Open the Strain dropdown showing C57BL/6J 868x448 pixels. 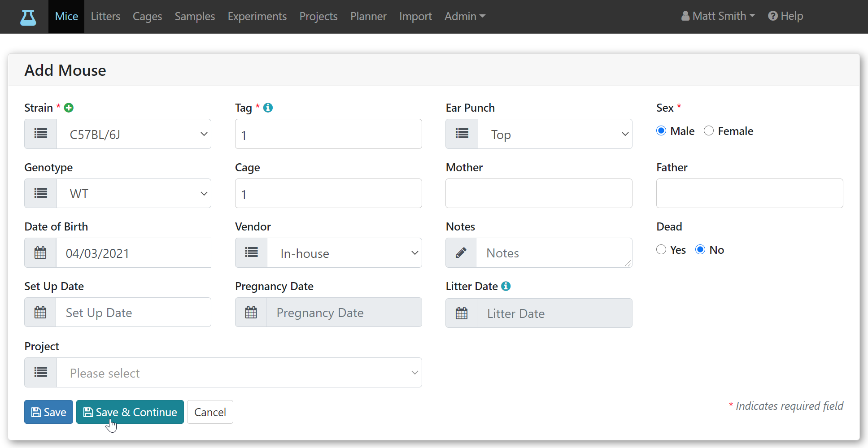(x=134, y=134)
